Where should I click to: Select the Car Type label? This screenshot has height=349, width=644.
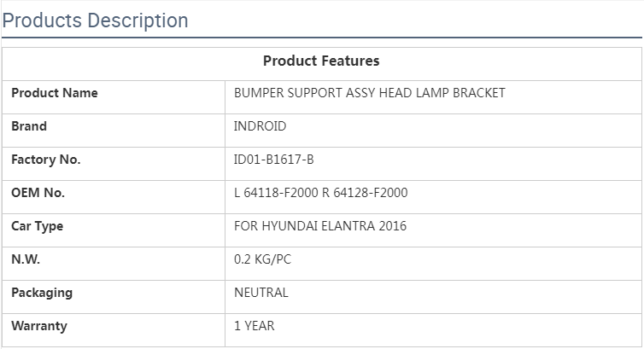pos(37,226)
